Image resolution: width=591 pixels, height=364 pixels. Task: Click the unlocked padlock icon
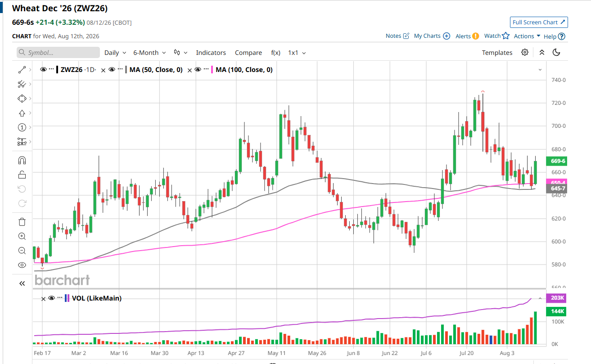pos(22,175)
